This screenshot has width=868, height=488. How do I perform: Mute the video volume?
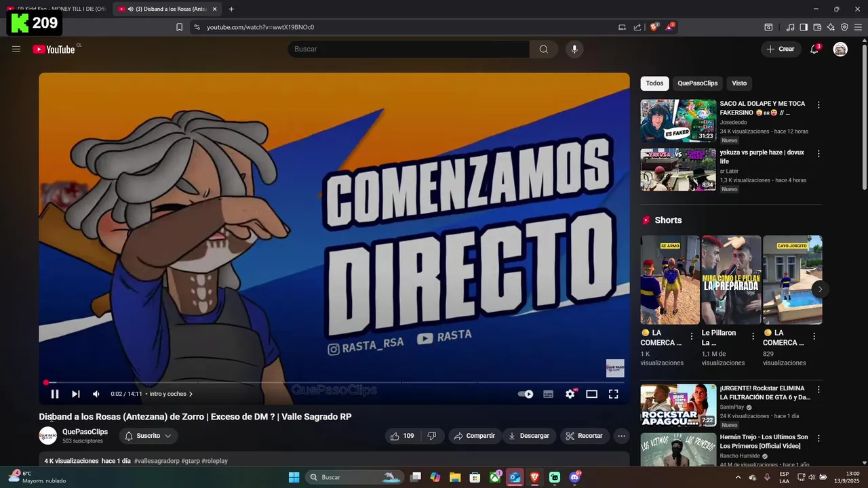(96, 394)
